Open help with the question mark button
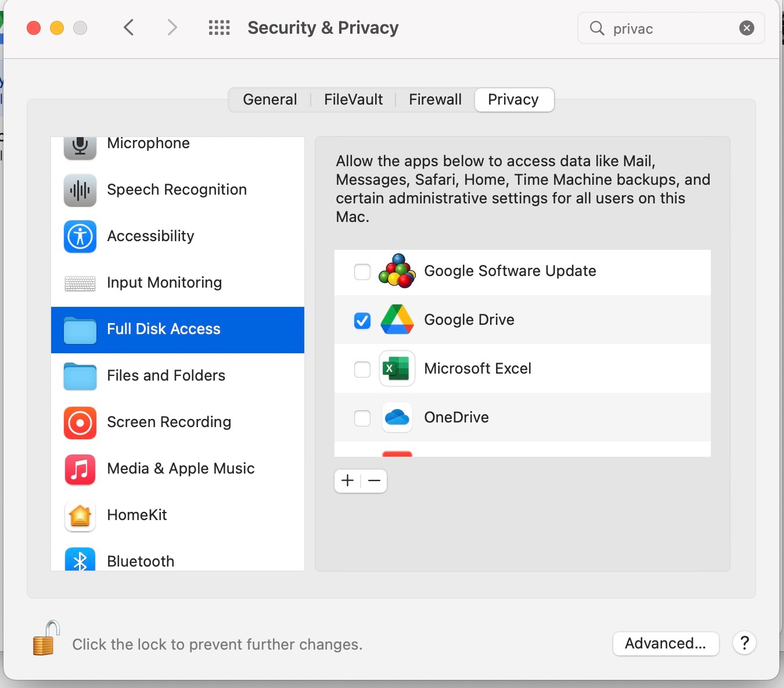 pos(745,643)
